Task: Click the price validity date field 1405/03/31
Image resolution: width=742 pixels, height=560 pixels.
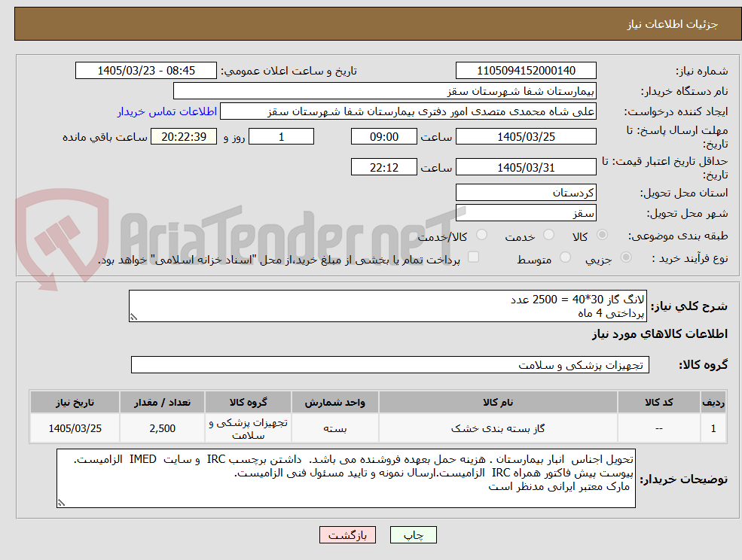Action: [526, 167]
